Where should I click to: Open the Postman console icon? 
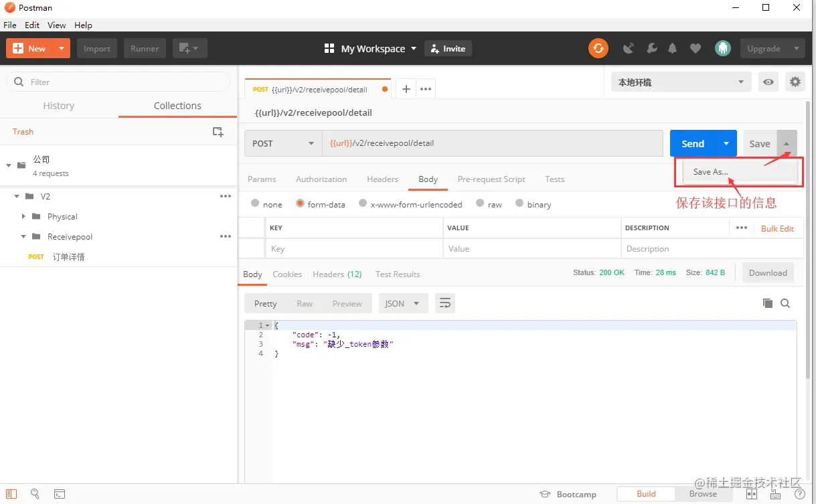click(60, 494)
